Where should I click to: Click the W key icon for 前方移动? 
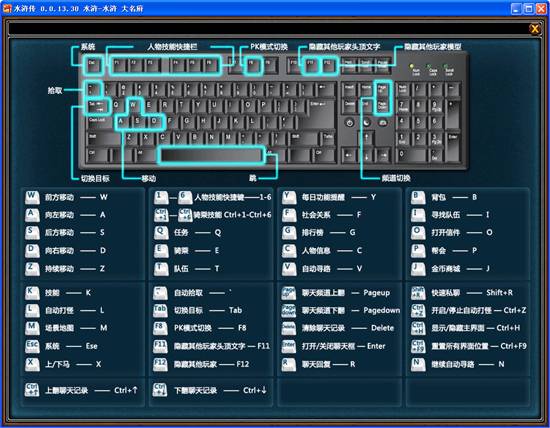(x=32, y=198)
